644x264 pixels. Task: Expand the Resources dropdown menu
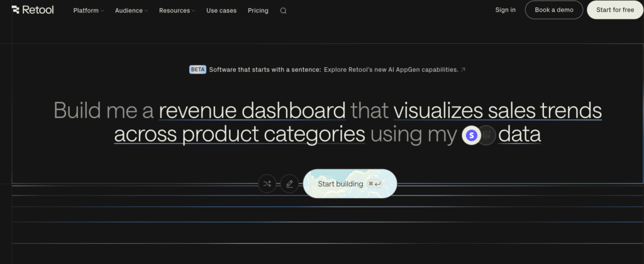pos(177,11)
